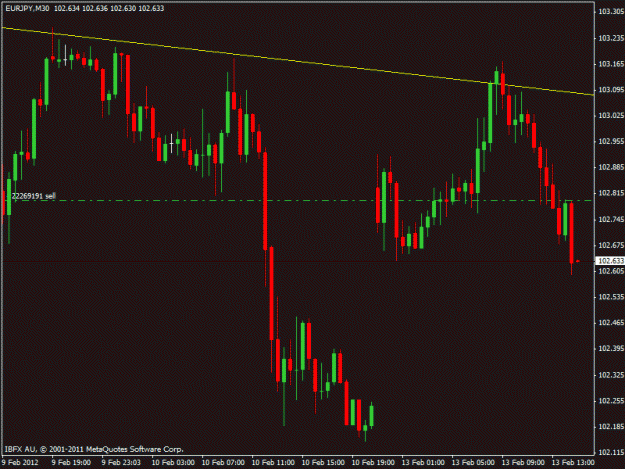The width and height of the screenshot is (625, 469).
Task: Click the 102.815 price axis label
Action: coord(611,193)
